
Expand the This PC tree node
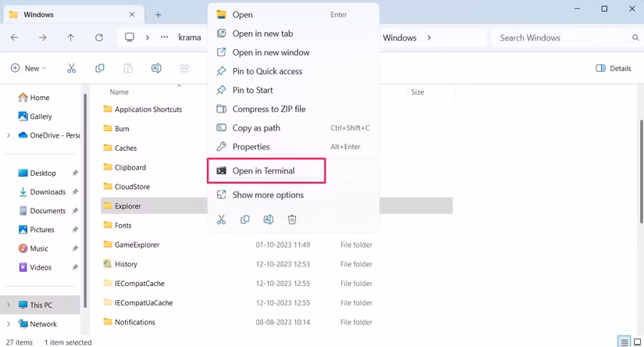(9, 305)
